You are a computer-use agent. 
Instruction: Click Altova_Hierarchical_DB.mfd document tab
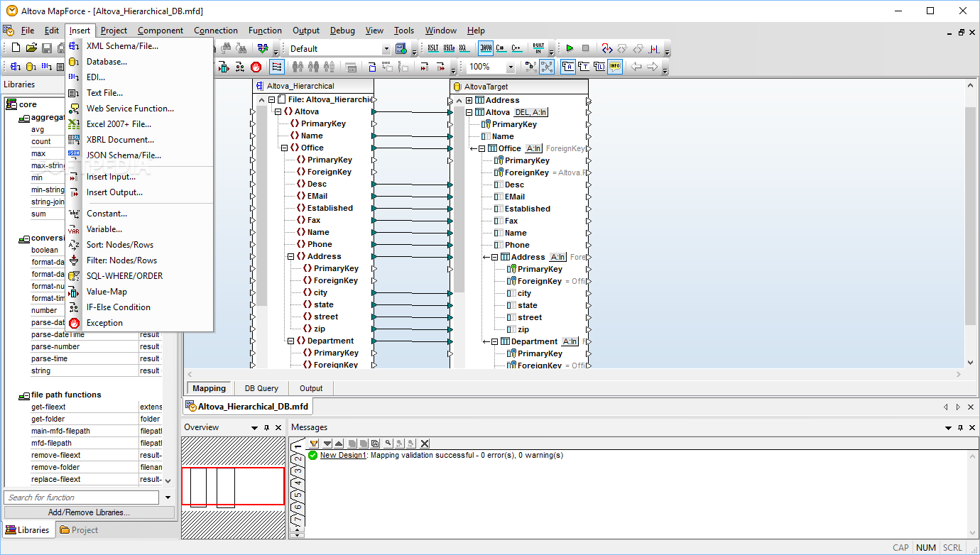246,407
